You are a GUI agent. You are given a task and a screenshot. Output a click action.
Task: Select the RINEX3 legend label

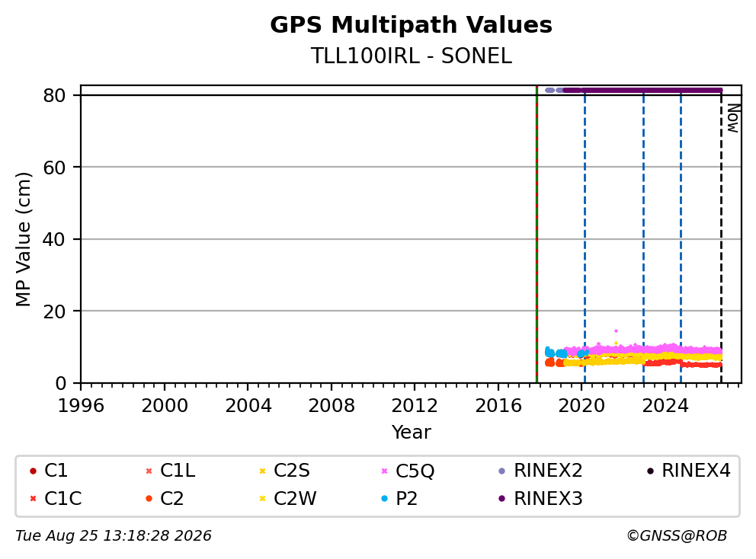[548, 499]
